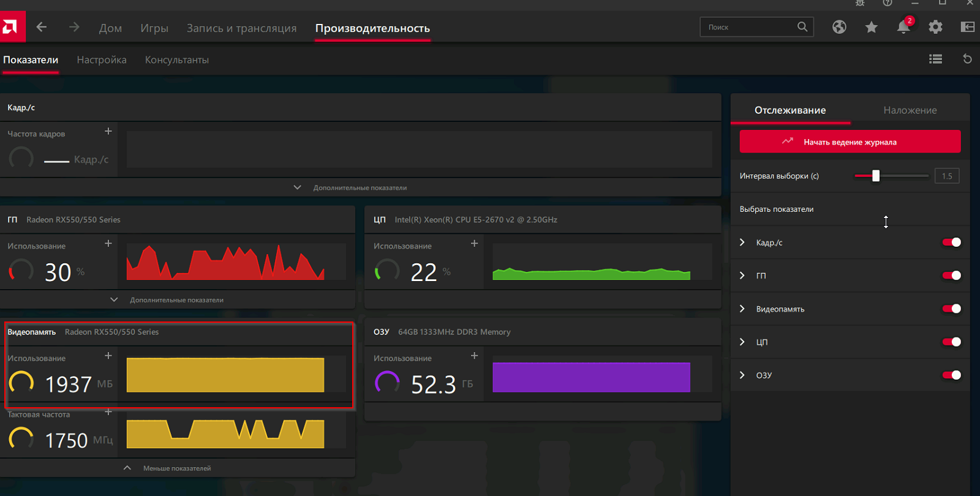This screenshot has width=980, height=496.
Task: Click the search magnifier icon
Action: click(802, 26)
